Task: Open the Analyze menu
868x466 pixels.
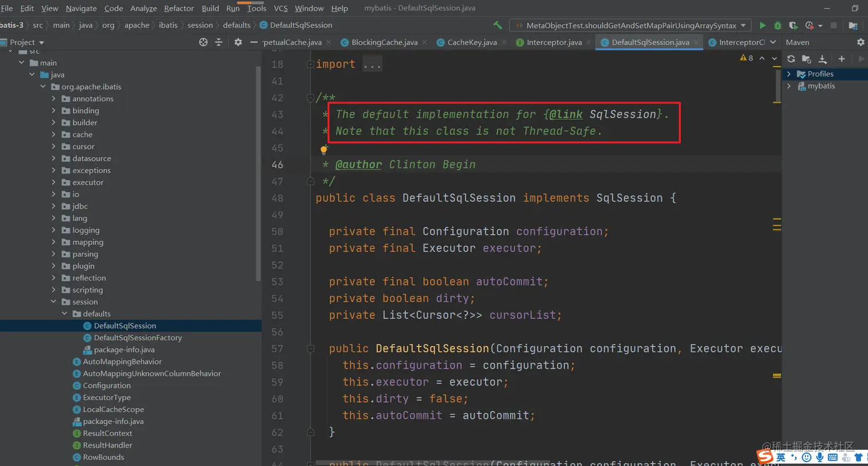Action: pos(144,8)
